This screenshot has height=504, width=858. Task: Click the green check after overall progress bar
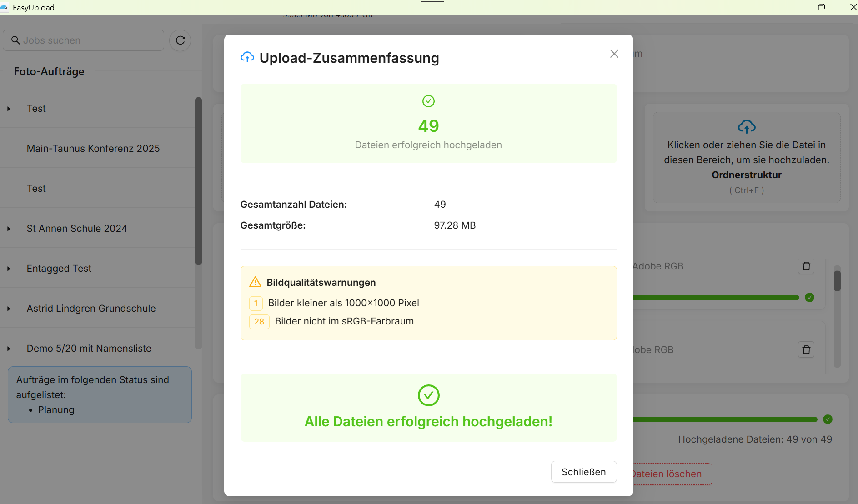point(828,419)
